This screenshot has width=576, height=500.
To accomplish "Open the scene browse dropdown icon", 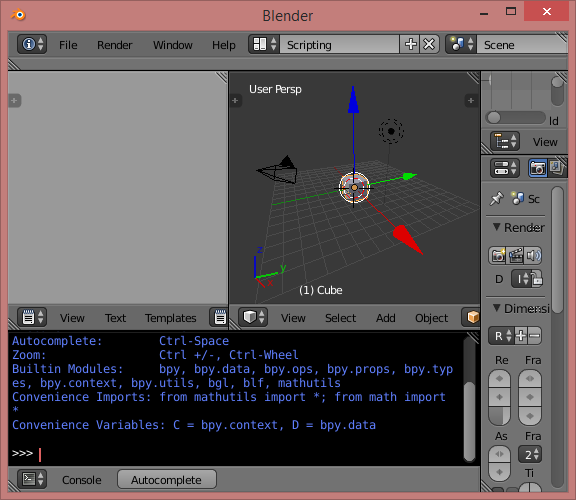I will pyautogui.click(x=461, y=44).
